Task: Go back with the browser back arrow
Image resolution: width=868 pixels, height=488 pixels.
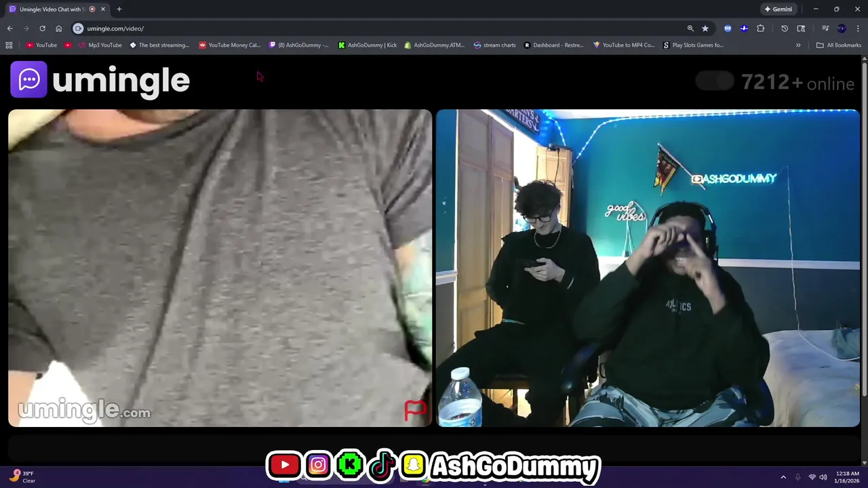Action: (x=10, y=28)
